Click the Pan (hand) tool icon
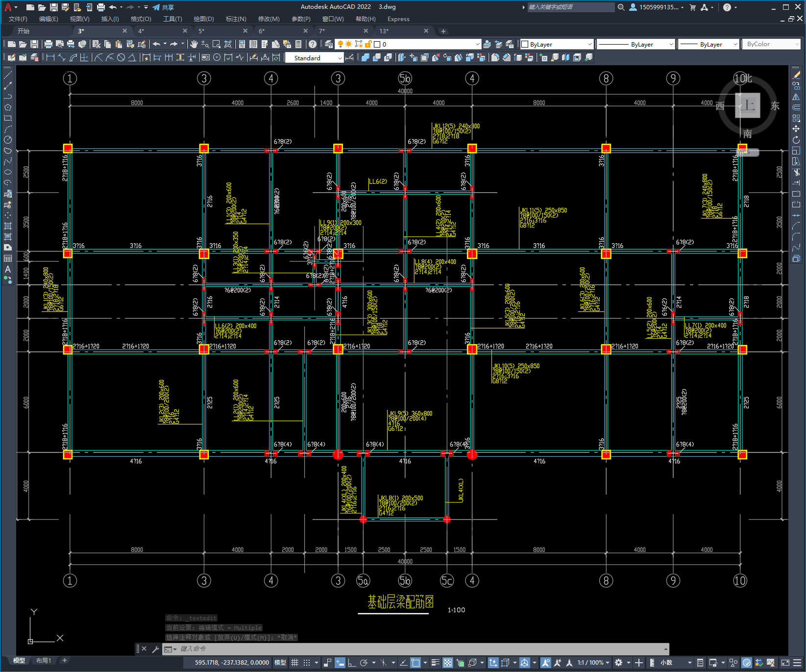806x672 pixels. tap(194, 44)
